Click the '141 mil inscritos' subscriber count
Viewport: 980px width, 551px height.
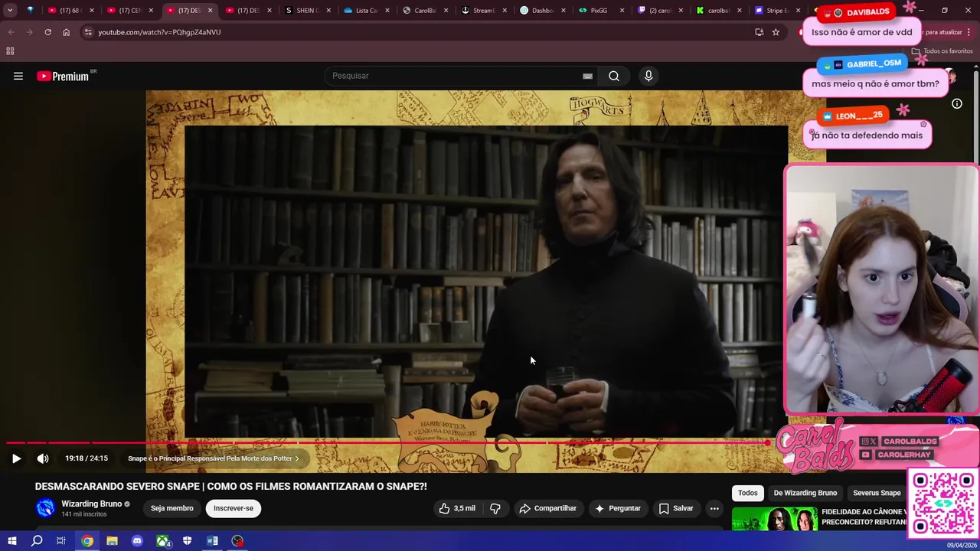pos(84,514)
